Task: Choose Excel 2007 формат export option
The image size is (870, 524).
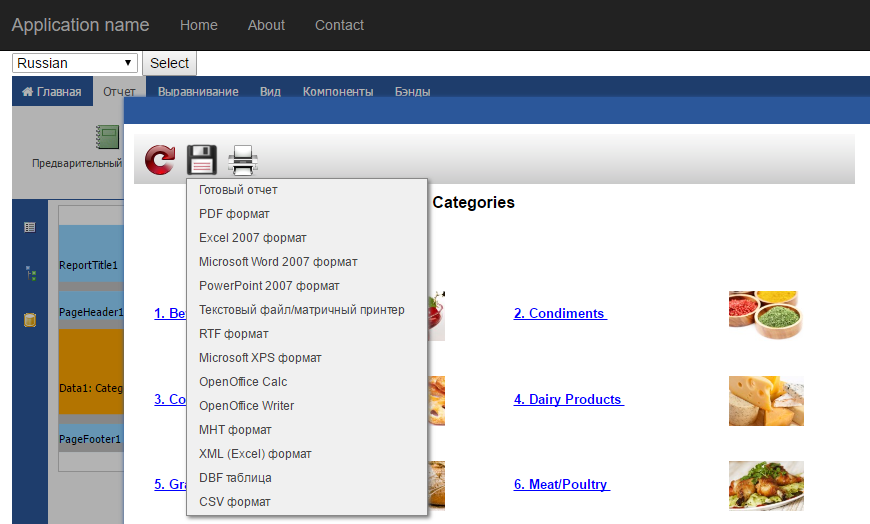Action: pyautogui.click(x=307, y=238)
